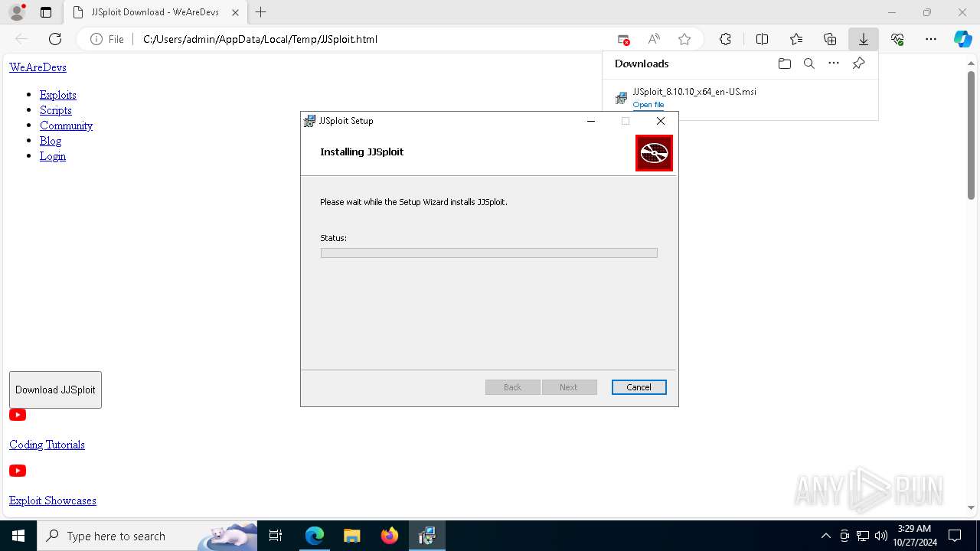
Task: Search downloads magnifier icon
Action: [x=808, y=64]
